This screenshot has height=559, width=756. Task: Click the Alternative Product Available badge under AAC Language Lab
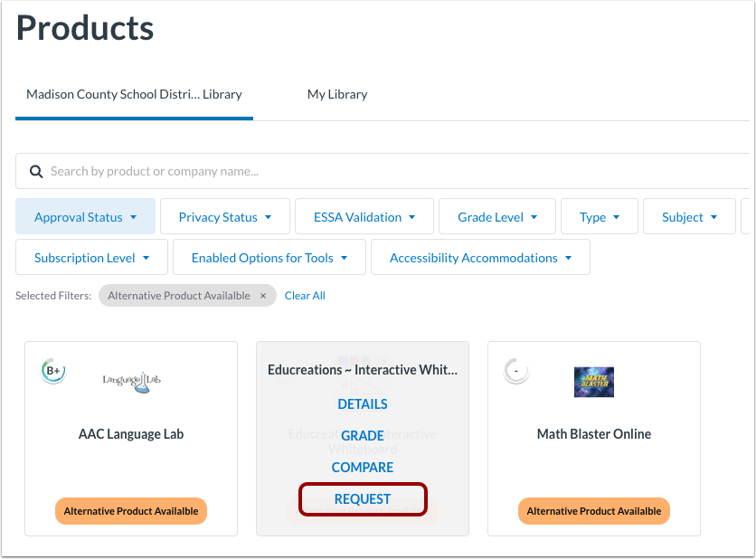pyautogui.click(x=131, y=511)
